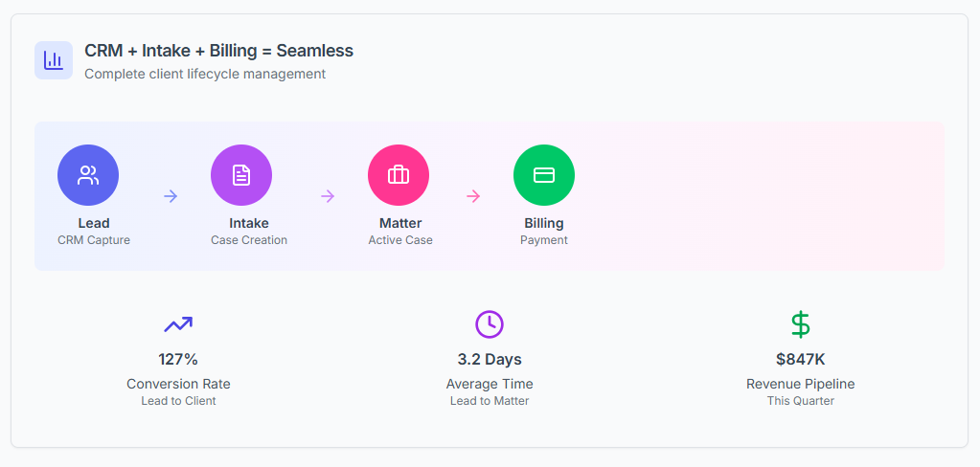Select the 'Complete client lifecycle management' subtitle
This screenshot has width=980, height=467.
pos(205,74)
